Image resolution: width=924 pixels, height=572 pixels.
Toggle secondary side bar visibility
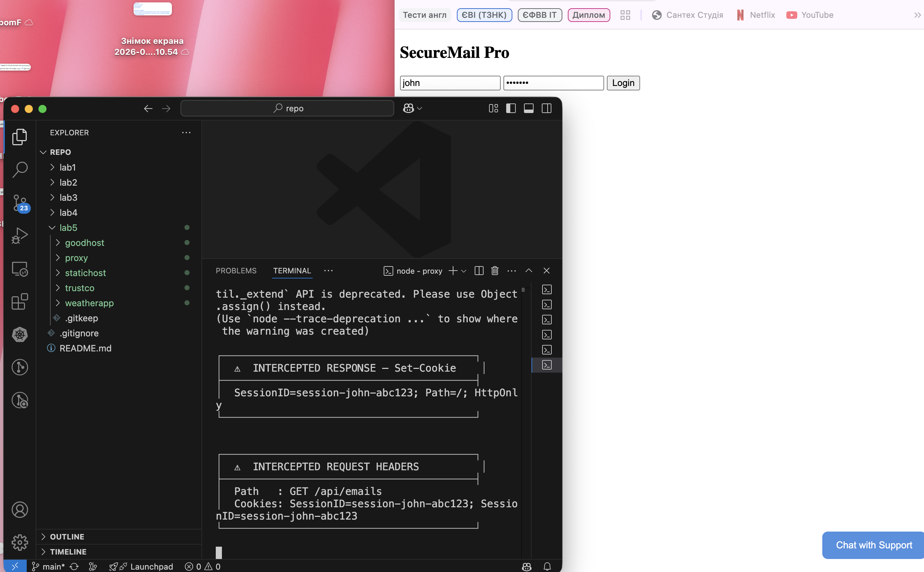click(547, 109)
